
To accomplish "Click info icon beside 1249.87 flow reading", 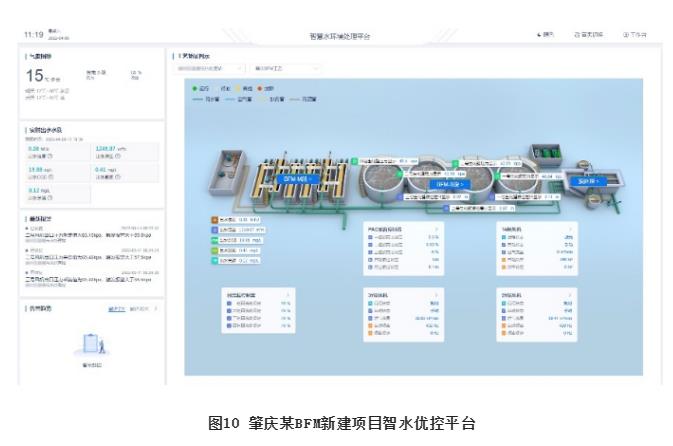I will point(119,157).
